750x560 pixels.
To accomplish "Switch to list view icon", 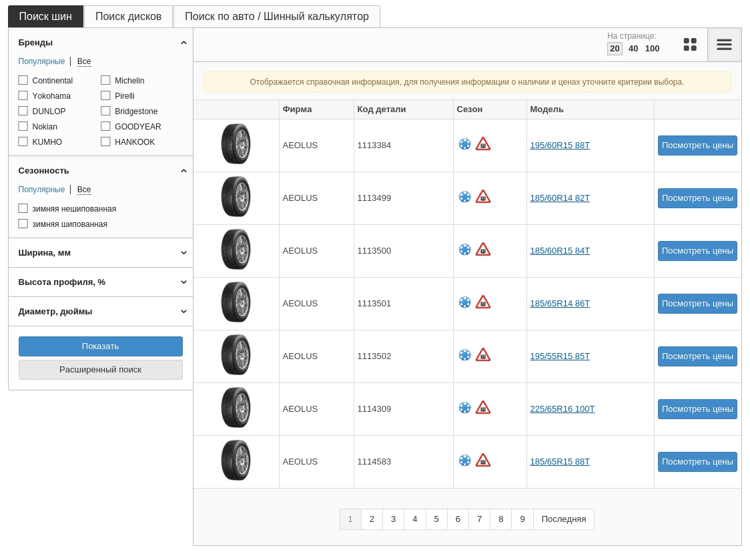I will click(724, 45).
